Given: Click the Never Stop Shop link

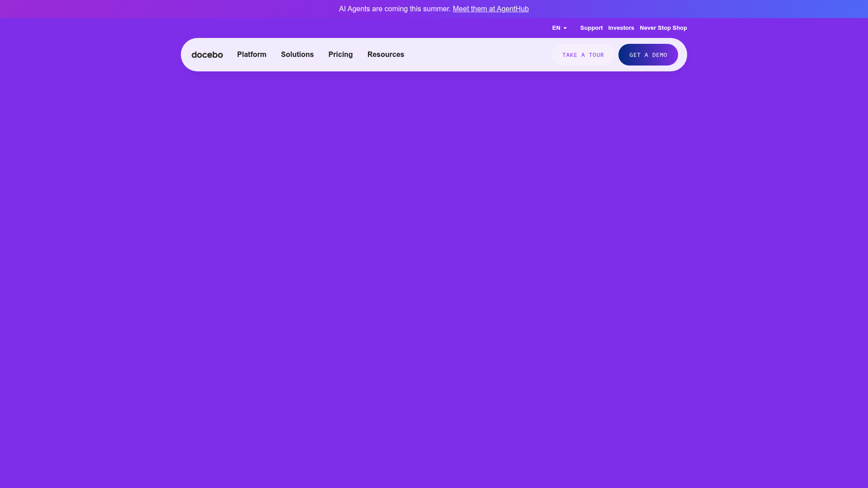Looking at the screenshot, I should (x=663, y=28).
